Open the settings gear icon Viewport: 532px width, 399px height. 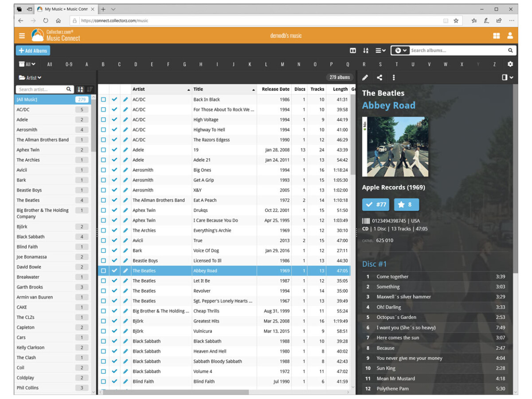click(510, 64)
